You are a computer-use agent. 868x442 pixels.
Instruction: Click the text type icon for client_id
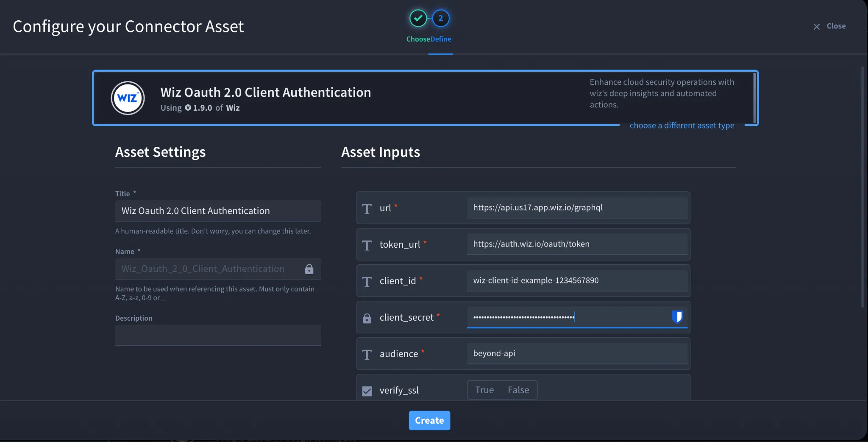click(367, 282)
